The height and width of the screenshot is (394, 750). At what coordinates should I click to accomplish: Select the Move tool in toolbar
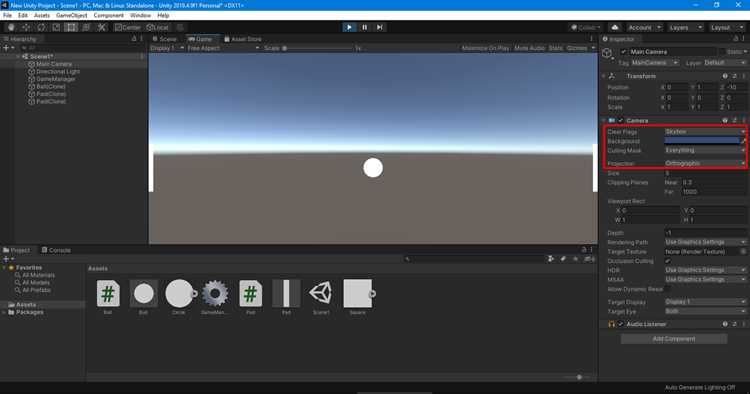[x=26, y=27]
